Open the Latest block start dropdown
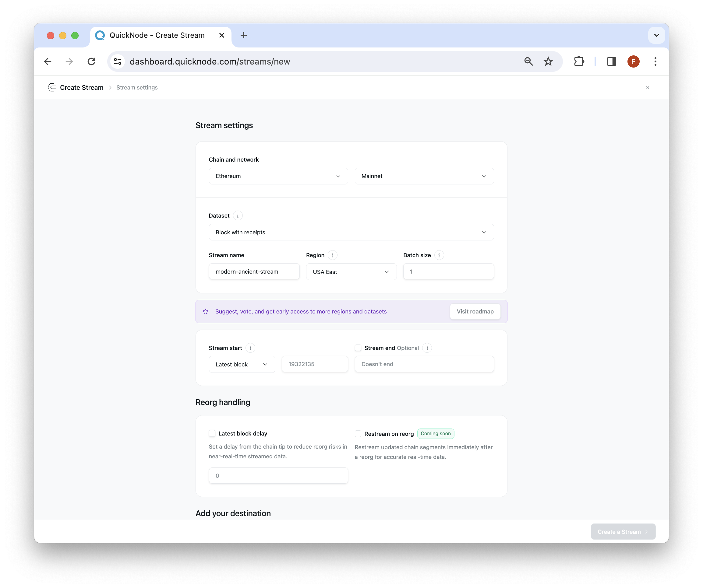 242,364
